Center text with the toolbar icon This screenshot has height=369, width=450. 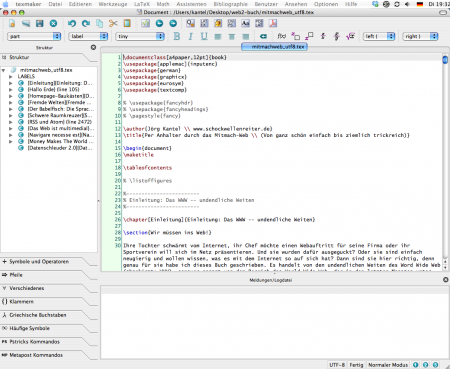232,36
